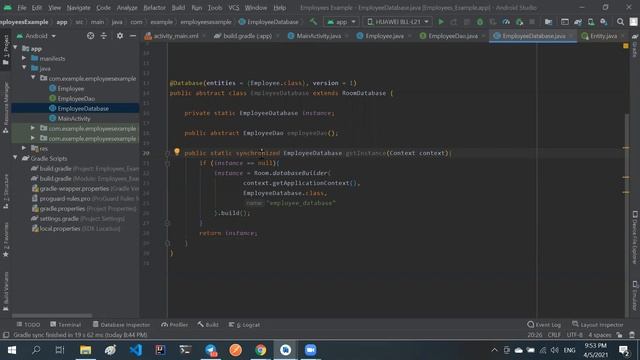Open local.properties in project tree

(76, 229)
